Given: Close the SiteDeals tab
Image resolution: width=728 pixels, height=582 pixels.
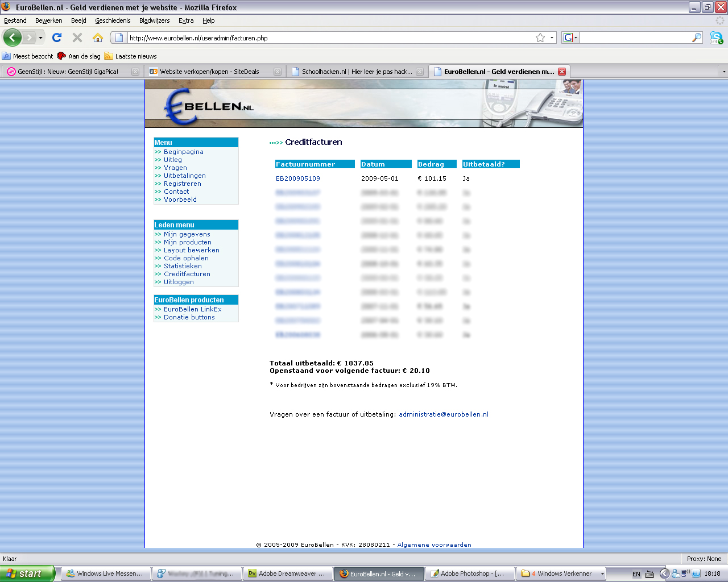Looking at the screenshot, I should point(278,72).
